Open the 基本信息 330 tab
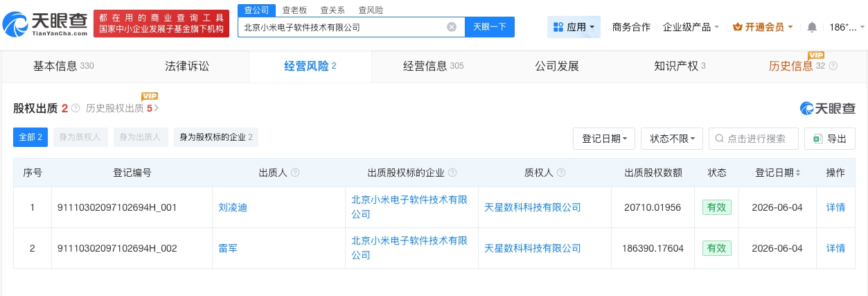Image resolution: width=868 pixels, height=296 pixels. click(63, 66)
